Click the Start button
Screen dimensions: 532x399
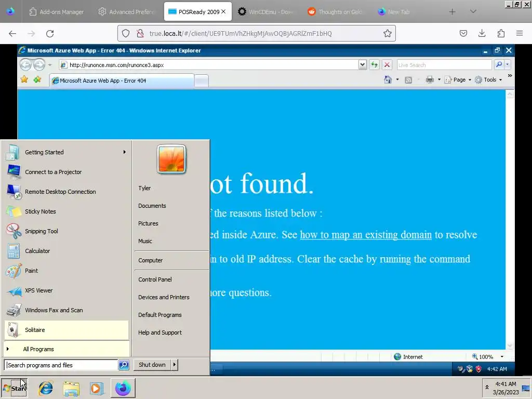coord(14,388)
